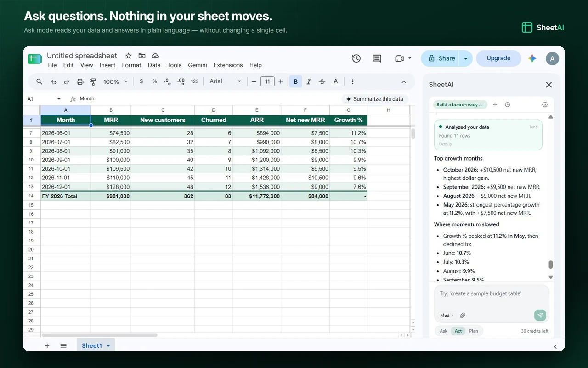Select Act mode in SheetAI
588x368 pixels.
[x=458, y=331]
